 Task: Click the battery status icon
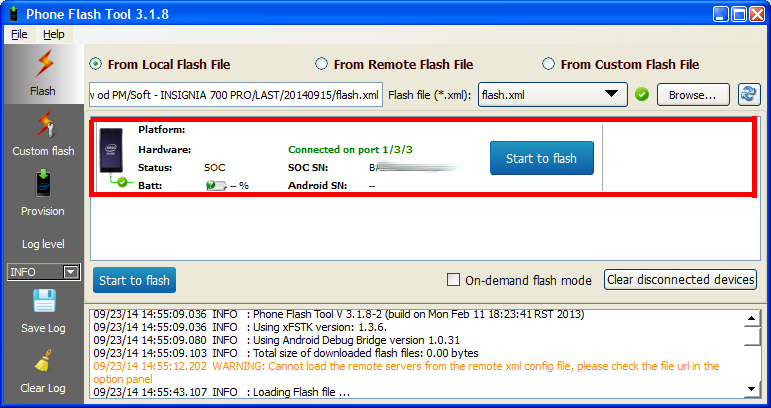[x=216, y=185]
